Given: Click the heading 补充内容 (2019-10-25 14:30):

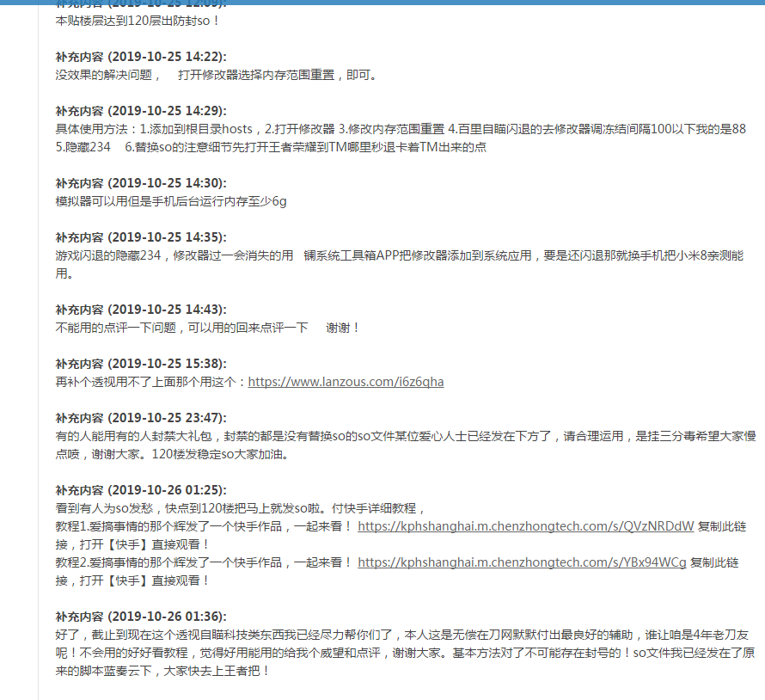Looking at the screenshot, I should [x=141, y=183].
